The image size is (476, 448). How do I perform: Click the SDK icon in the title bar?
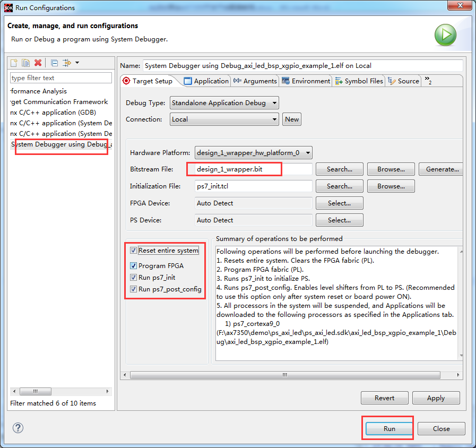tap(8, 7)
